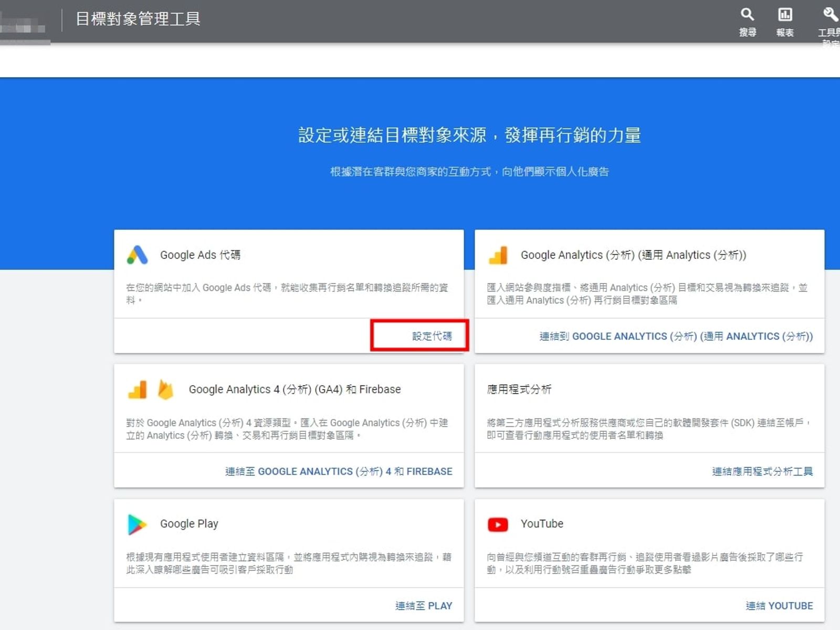Viewport: 840px width, 630px height.
Task: Click the 通用 Analytics card description text
Action: tap(647, 294)
